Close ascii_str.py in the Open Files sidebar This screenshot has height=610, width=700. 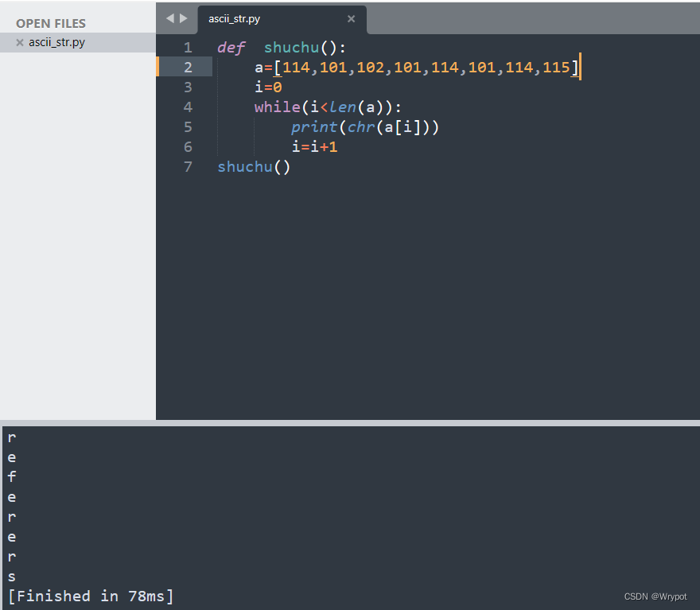20,42
